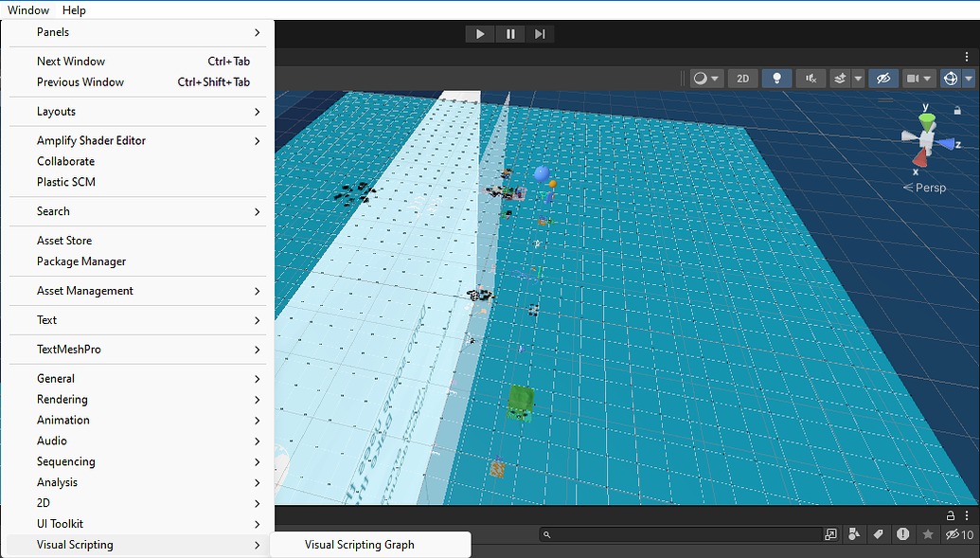This screenshot has width=980, height=558.
Task: Toggle the scene lighting lightbulb
Action: pos(776,78)
